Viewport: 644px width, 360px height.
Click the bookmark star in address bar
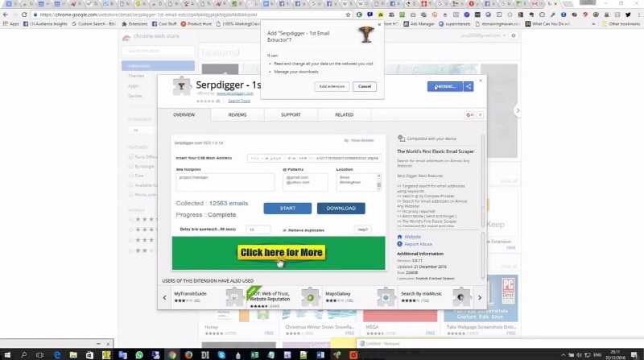click(x=348, y=14)
